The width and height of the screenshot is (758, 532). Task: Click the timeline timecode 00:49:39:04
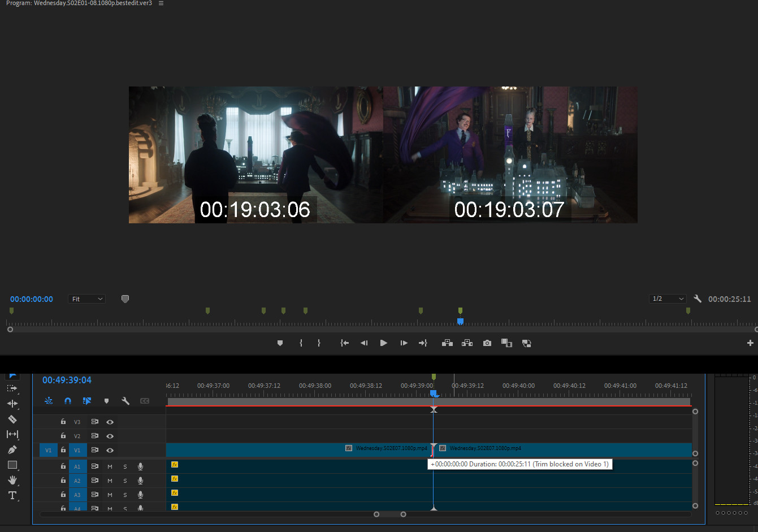tap(67, 380)
